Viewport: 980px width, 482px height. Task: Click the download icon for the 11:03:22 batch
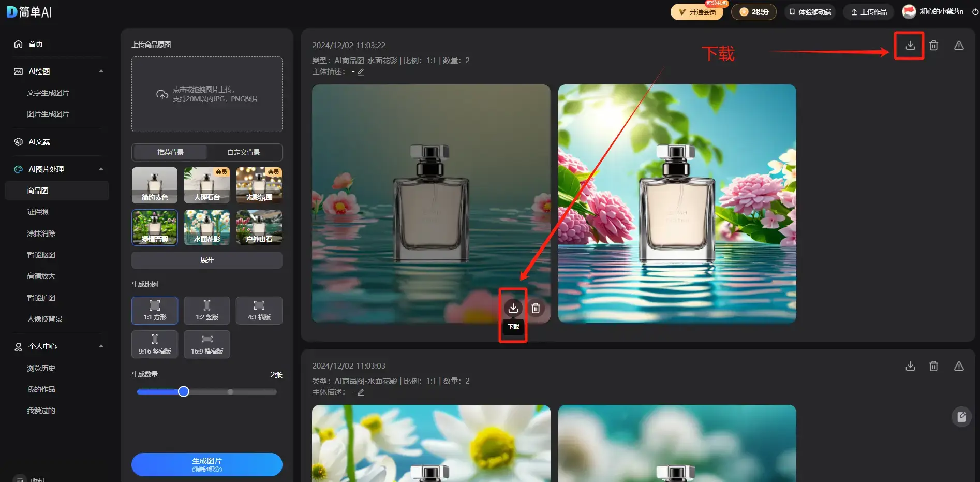pos(909,46)
